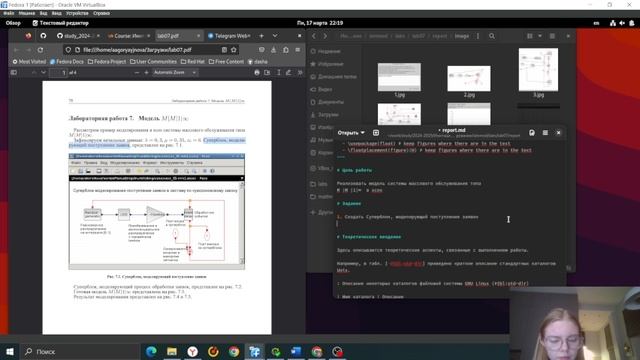Screen dimensions: 640x360
Task: Open VirtualBox 'Файл' menu
Action: 9,13
